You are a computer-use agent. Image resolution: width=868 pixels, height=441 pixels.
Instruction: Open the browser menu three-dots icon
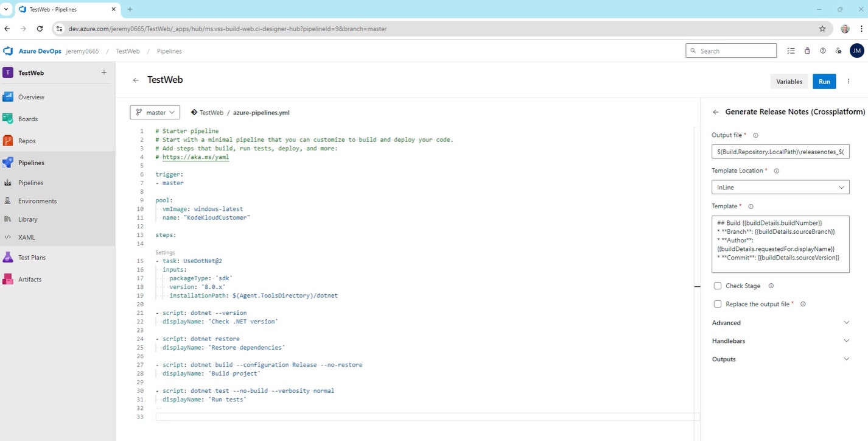[x=862, y=29]
